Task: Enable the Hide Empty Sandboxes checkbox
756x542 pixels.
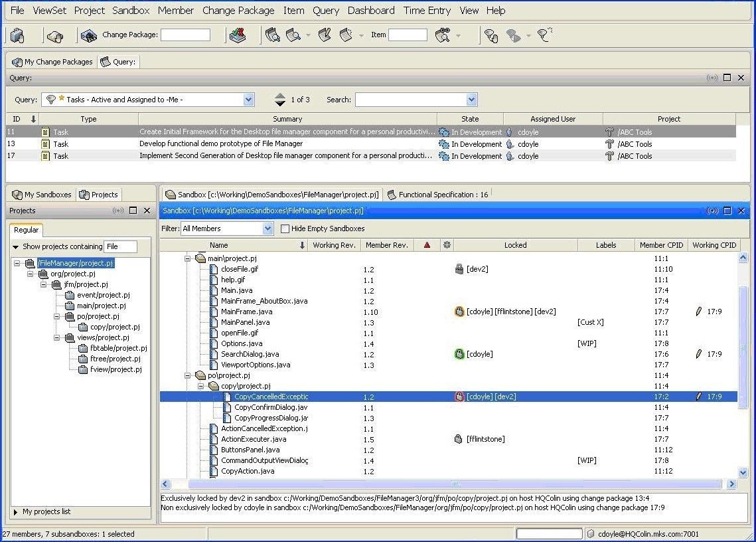Action: pos(283,228)
